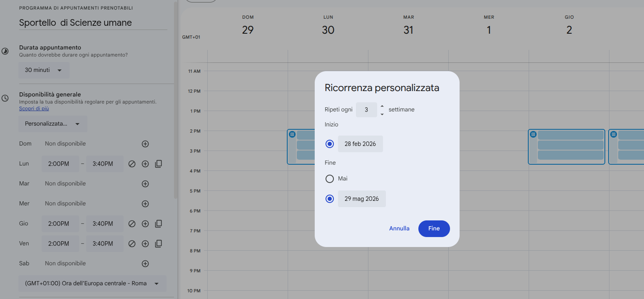Viewport: 644px width, 299px height.
Task: Add another time range to Gio
Action: click(145, 224)
